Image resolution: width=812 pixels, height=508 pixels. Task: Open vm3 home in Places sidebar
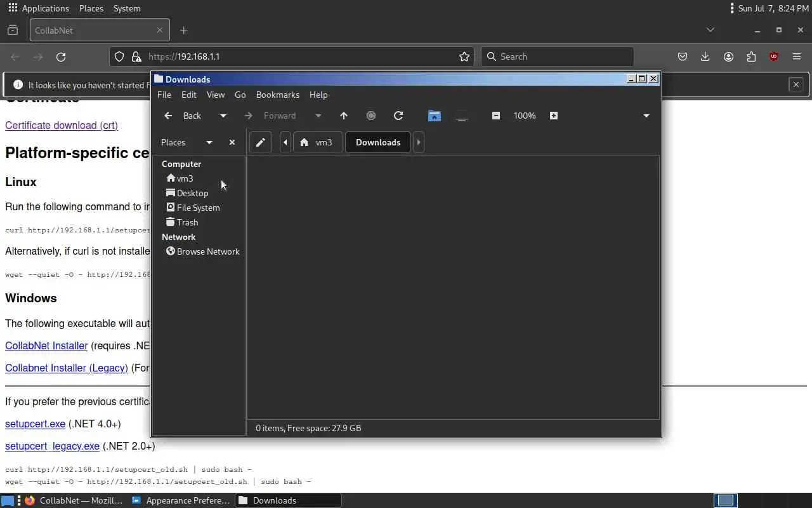pos(180,178)
